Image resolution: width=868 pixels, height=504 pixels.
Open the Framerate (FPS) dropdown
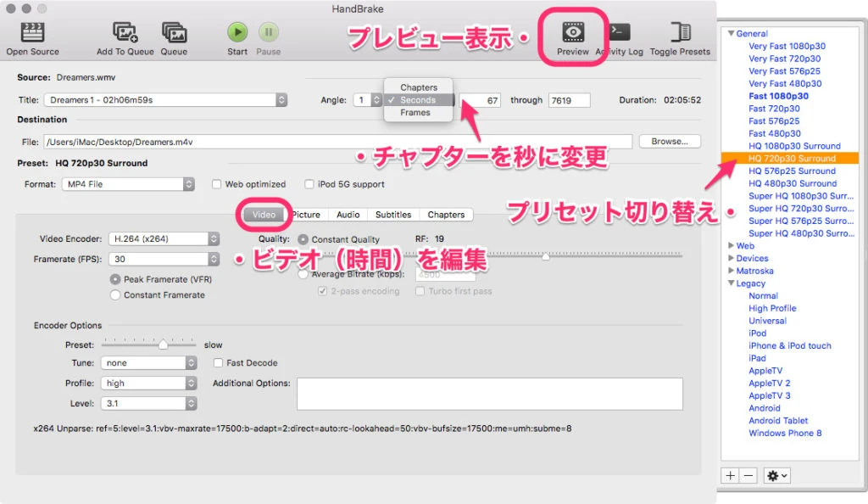click(x=164, y=259)
